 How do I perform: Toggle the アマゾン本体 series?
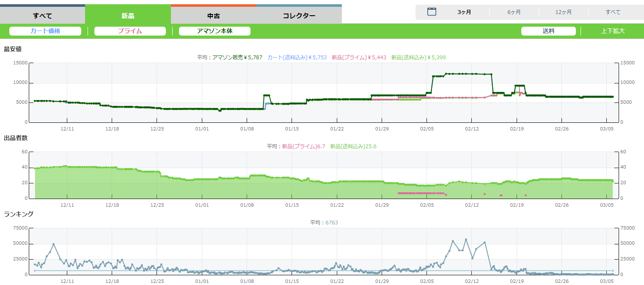[x=215, y=31]
